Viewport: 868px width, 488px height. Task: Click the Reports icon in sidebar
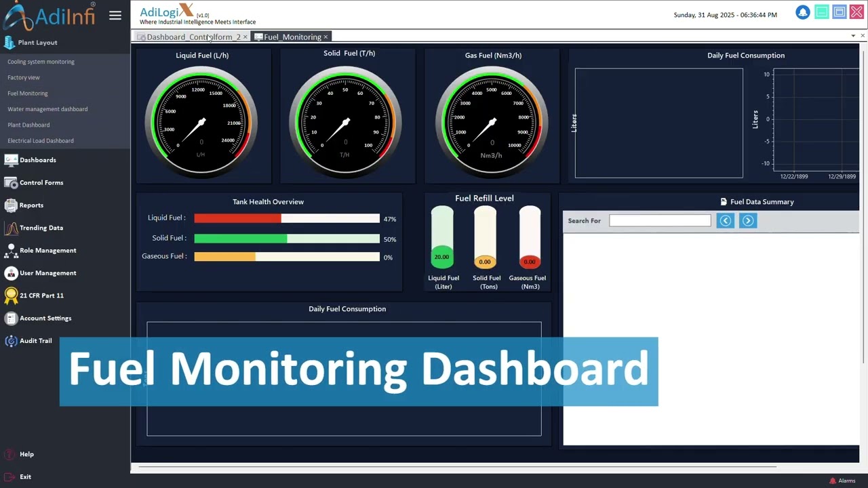click(11, 205)
